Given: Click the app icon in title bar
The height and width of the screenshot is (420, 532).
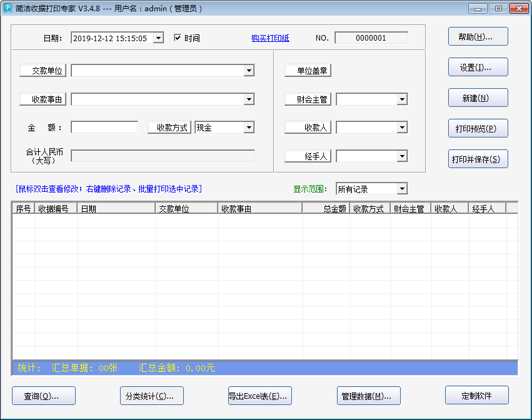Looking at the screenshot, I should [x=7, y=8].
